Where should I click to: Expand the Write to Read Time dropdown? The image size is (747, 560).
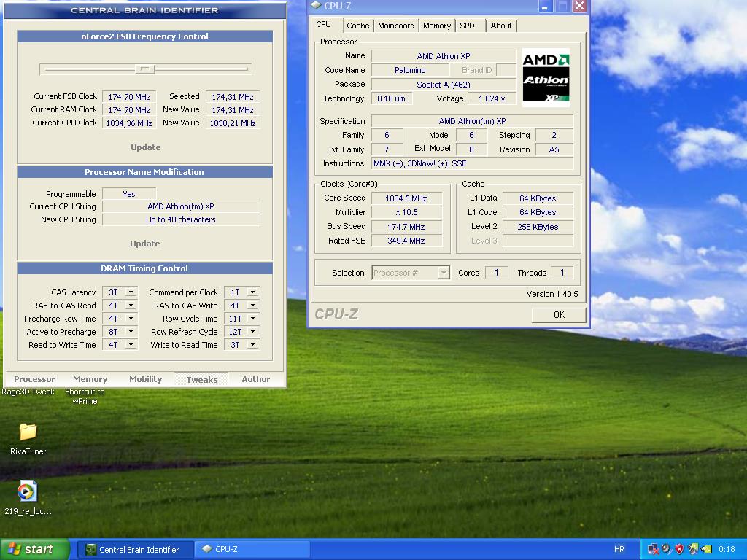[253, 345]
